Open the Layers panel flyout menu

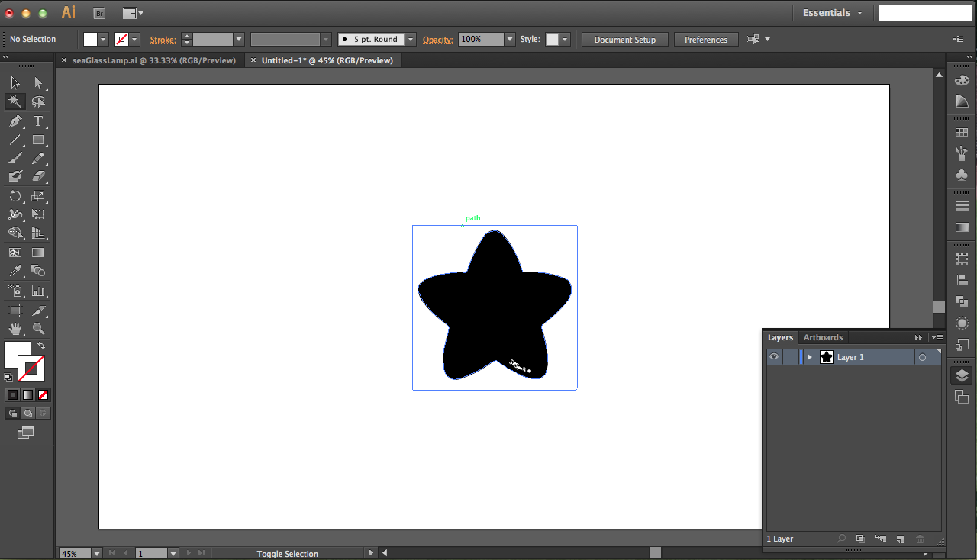point(937,337)
